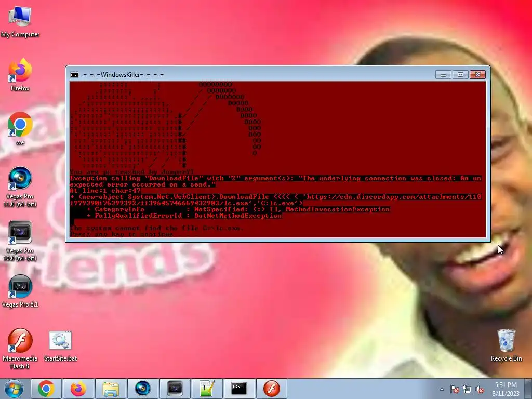
Task: Launch Firefox from the desktop shortcut
Action: (20, 74)
